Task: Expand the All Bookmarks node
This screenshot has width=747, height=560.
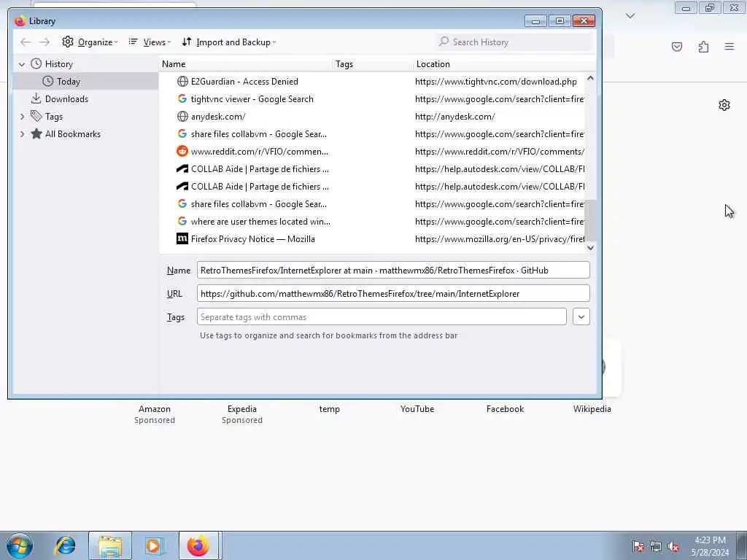Action: click(22, 134)
